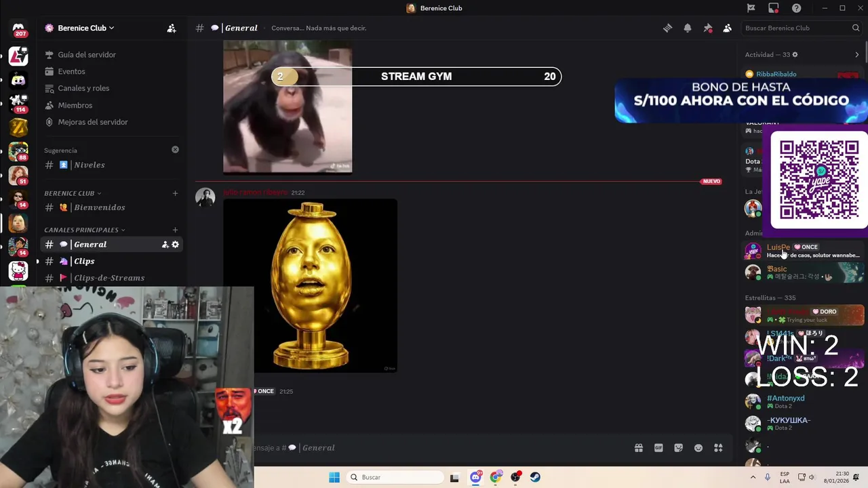This screenshot has width=868, height=488.
Task: Open LuisPe member profile
Action: click(804, 251)
